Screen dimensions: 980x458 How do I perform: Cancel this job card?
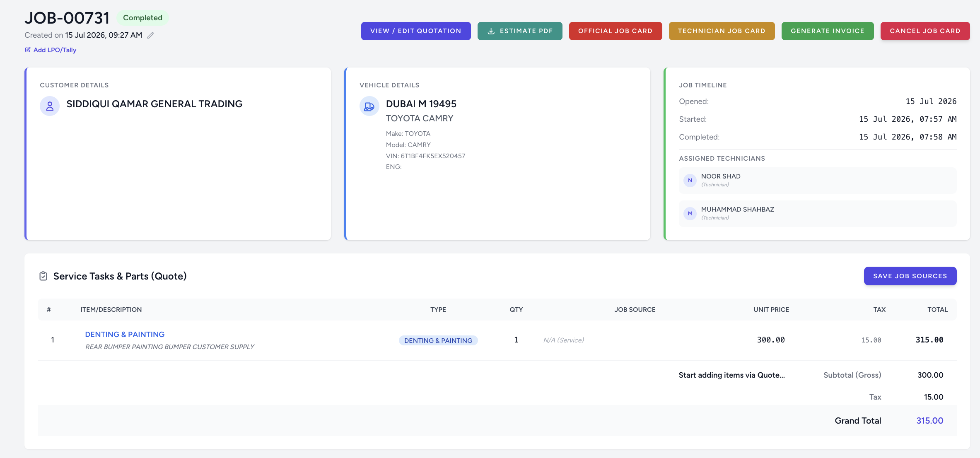point(925,31)
